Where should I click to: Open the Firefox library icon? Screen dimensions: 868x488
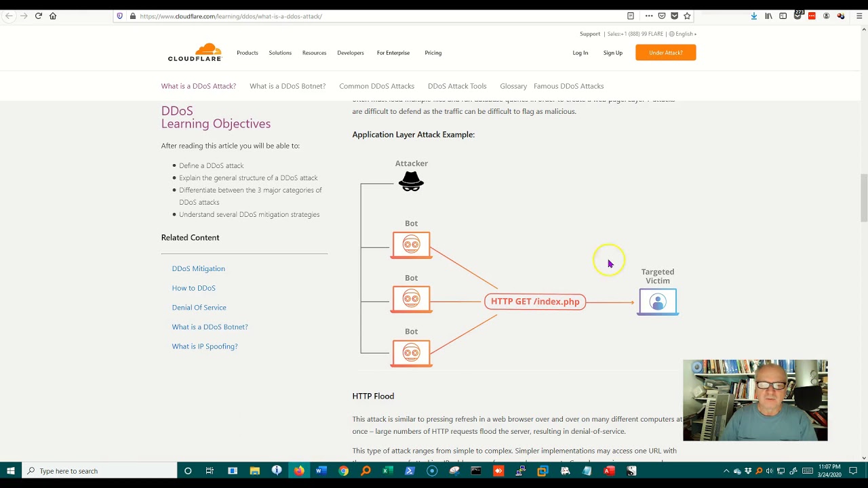768,16
